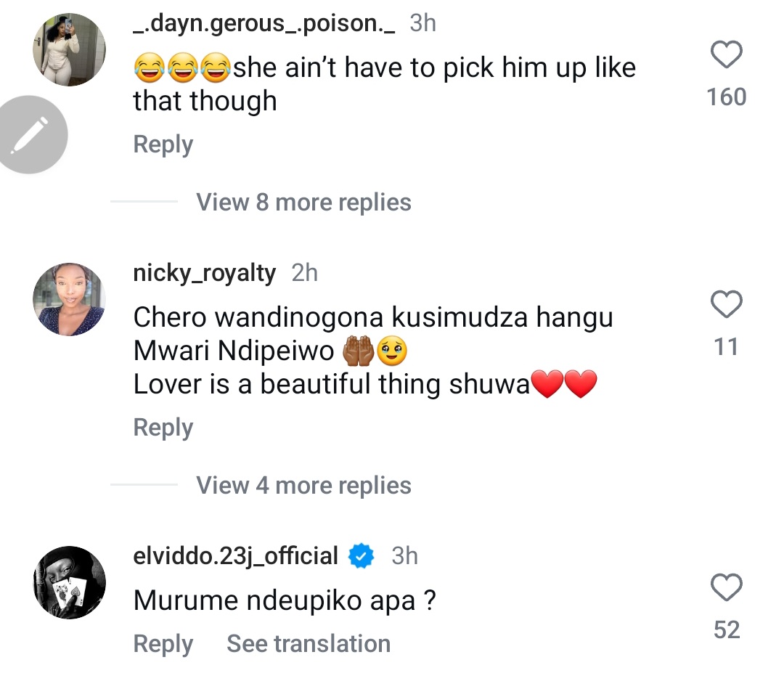
Task: Tap the 160 likes count
Action: coord(726,97)
